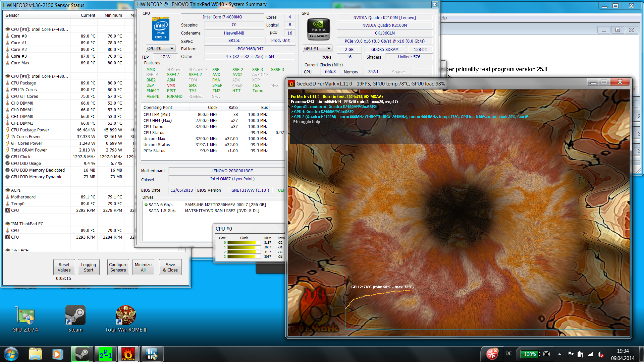
Task: Open the CPU #0 selector dropdown
Action: (x=161, y=49)
